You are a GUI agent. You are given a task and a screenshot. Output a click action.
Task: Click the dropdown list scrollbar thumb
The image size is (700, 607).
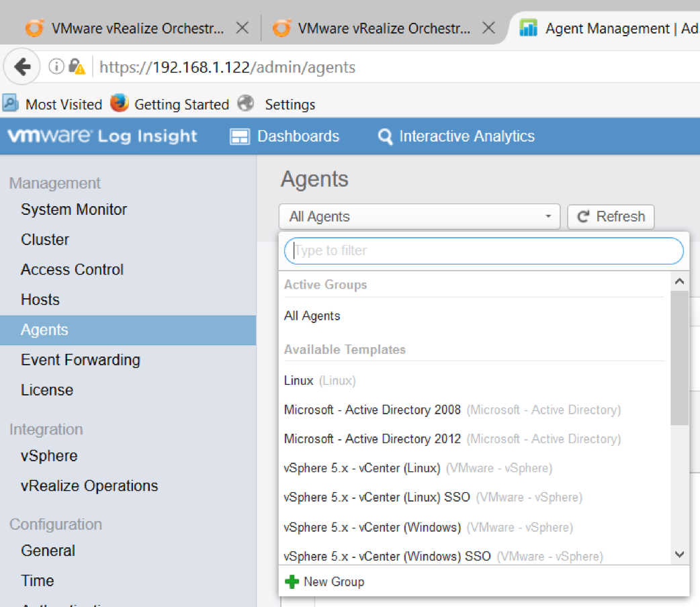(679, 357)
